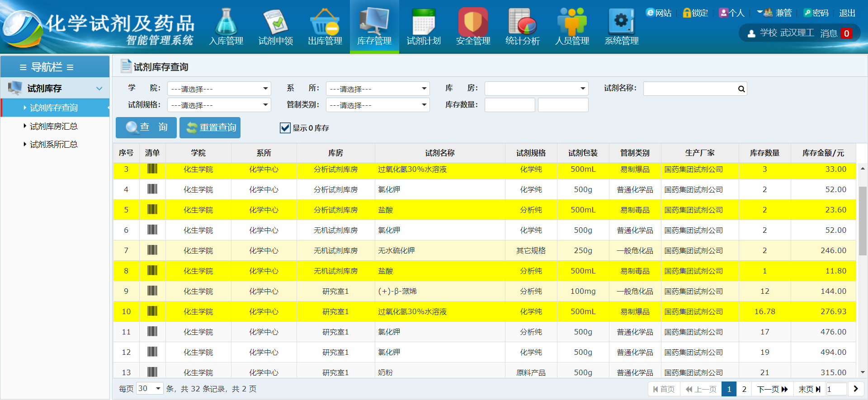Image resolution: width=868 pixels, height=400 pixels.
Task: Click 退出 to log out
Action: point(847,13)
